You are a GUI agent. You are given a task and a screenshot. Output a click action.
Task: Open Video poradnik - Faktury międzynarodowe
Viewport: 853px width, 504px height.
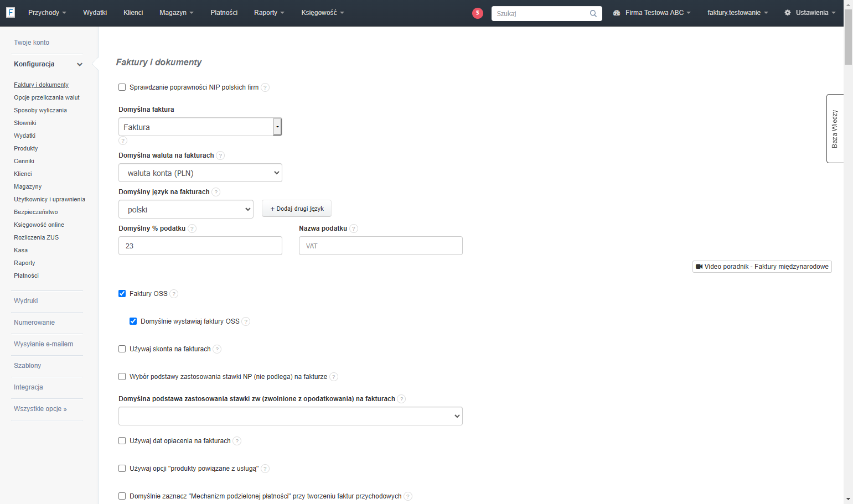pos(762,267)
